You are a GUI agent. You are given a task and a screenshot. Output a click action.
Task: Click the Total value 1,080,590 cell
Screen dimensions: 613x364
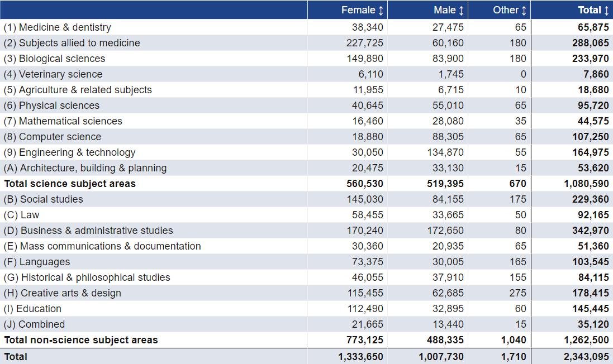(x=587, y=184)
